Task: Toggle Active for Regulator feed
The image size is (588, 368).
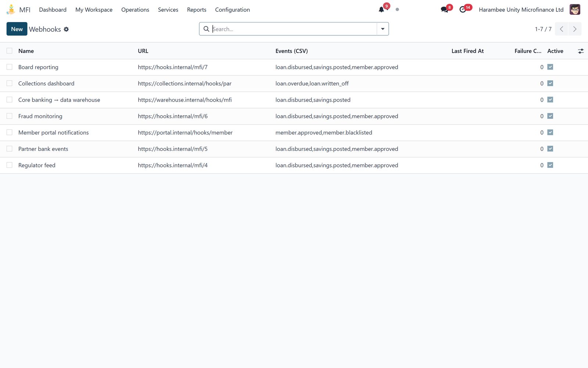Action: coord(550,165)
